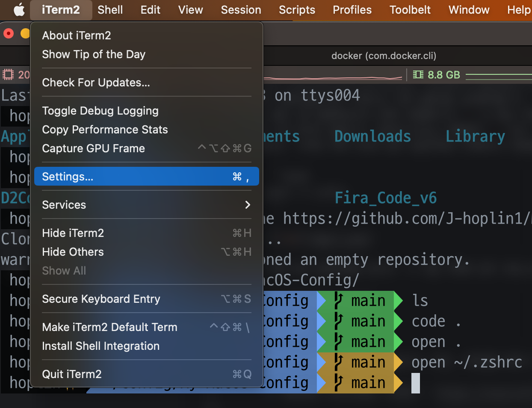
Task: Click the iTerm2 menu bar item
Action: tap(61, 10)
